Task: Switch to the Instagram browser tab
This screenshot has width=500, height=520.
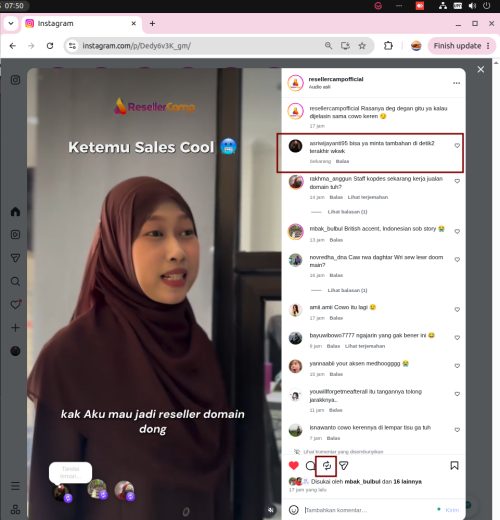Action: coord(81,24)
